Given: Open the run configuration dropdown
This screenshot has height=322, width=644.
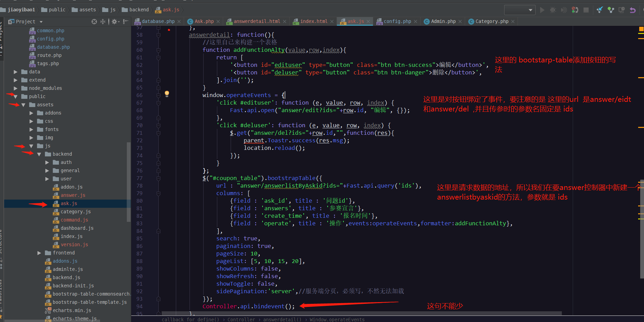Looking at the screenshot, I should point(520,10).
